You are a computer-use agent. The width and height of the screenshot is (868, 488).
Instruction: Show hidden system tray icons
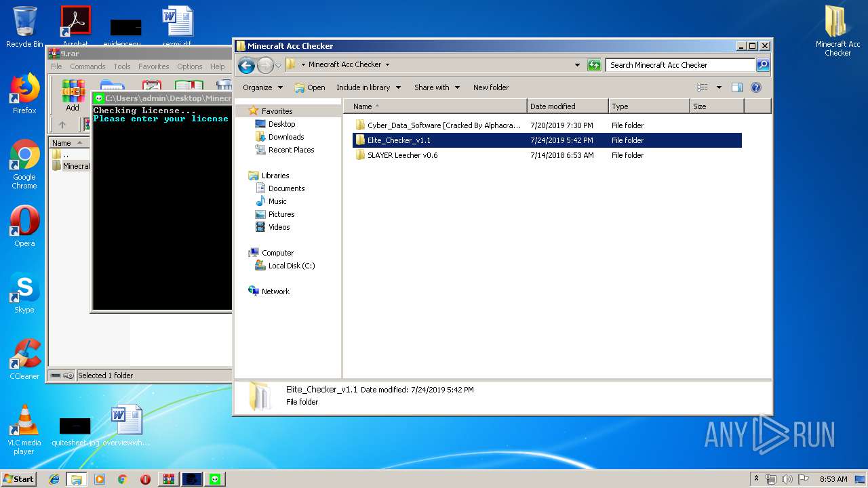coord(757,479)
